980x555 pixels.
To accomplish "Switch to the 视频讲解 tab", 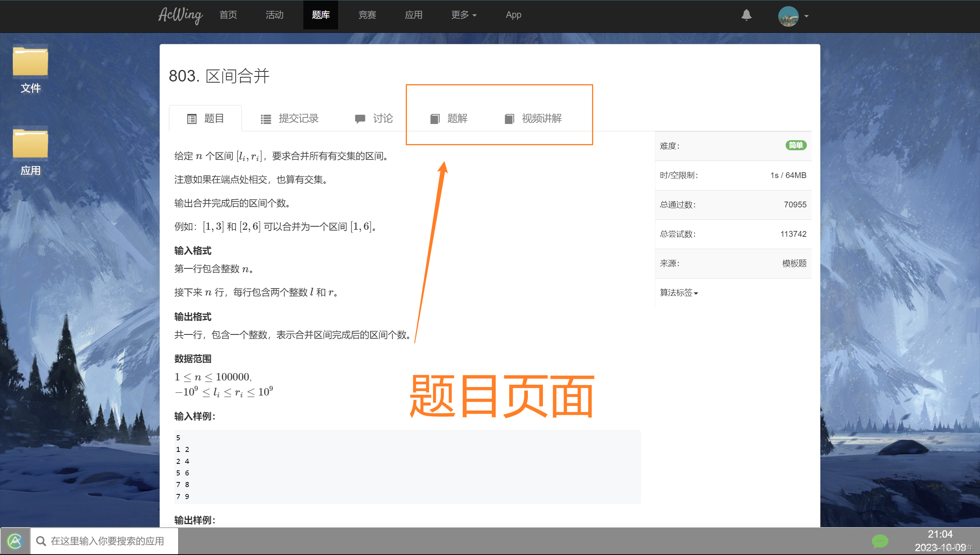I will point(533,119).
